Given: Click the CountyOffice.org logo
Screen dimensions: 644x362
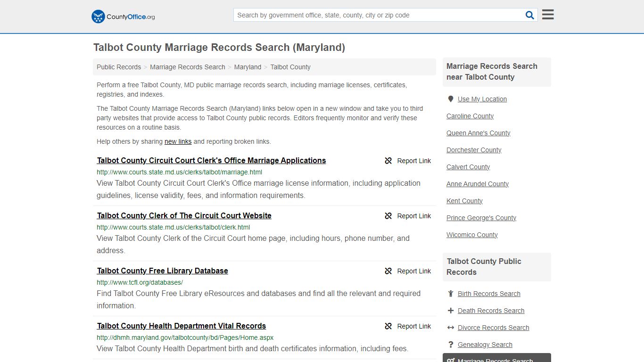Looking at the screenshot, I should 123,16.
